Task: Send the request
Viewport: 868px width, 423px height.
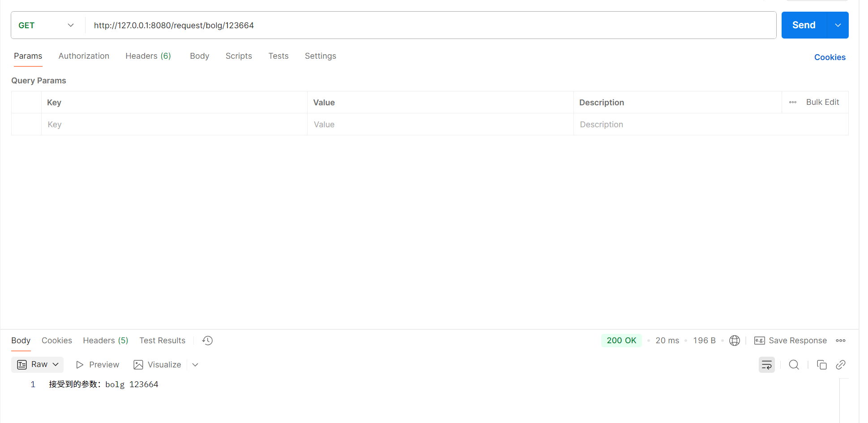Action: coord(804,25)
